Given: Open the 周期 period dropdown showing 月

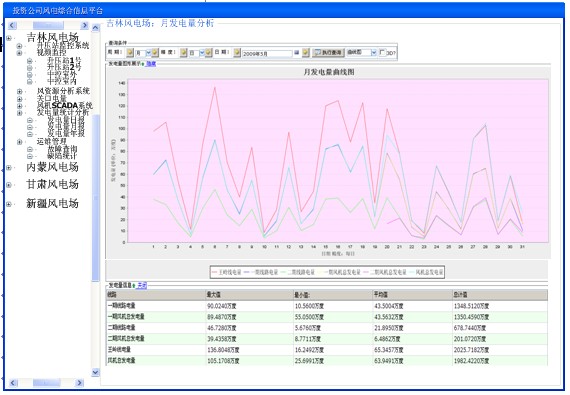Looking at the screenshot, I should [143, 53].
